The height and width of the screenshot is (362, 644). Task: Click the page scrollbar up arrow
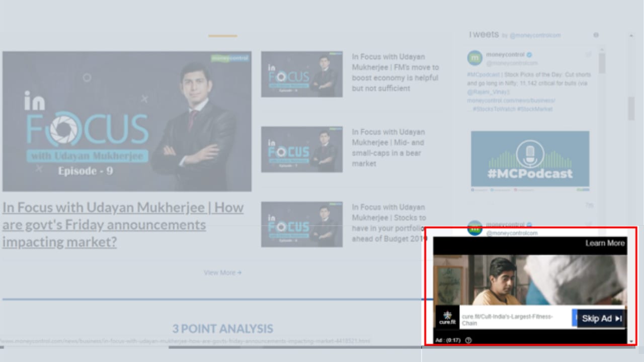[x=631, y=36]
